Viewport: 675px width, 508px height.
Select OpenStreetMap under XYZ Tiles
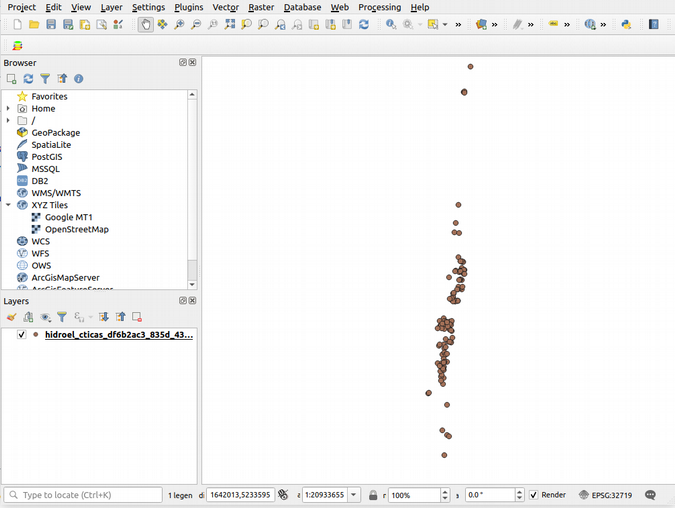[x=76, y=229]
